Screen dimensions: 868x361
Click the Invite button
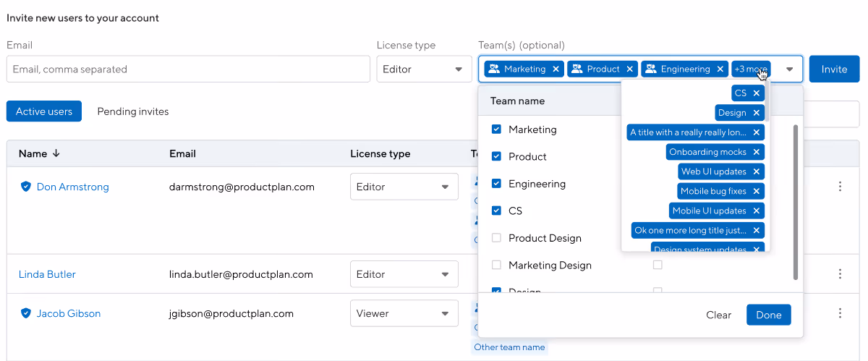[x=834, y=69]
